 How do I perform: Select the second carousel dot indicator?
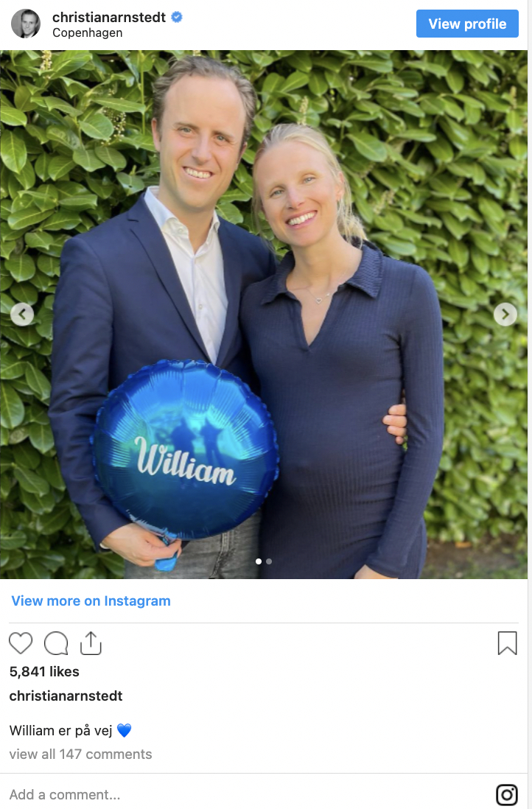tap(269, 561)
